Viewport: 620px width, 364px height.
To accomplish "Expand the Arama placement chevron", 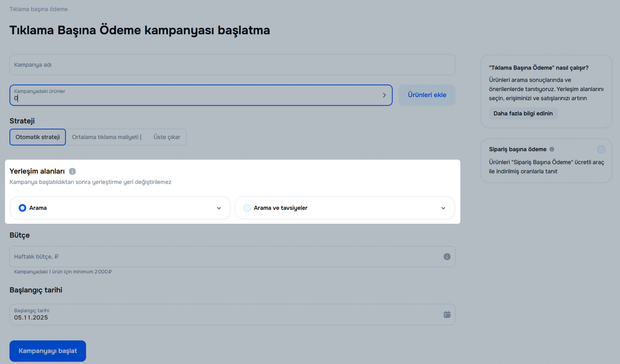I will click(x=219, y=208).
